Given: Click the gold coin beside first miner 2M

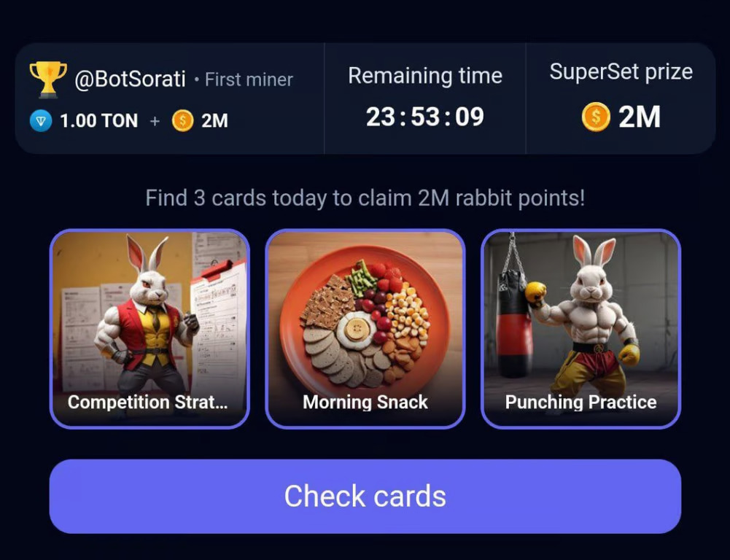Looking at the screenshot, I should click(x=182, y=121).
